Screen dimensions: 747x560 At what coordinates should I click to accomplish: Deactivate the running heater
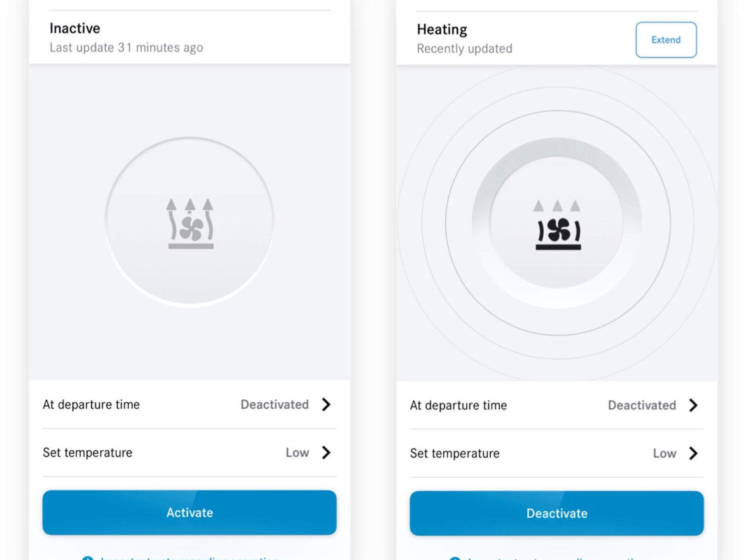557,513
